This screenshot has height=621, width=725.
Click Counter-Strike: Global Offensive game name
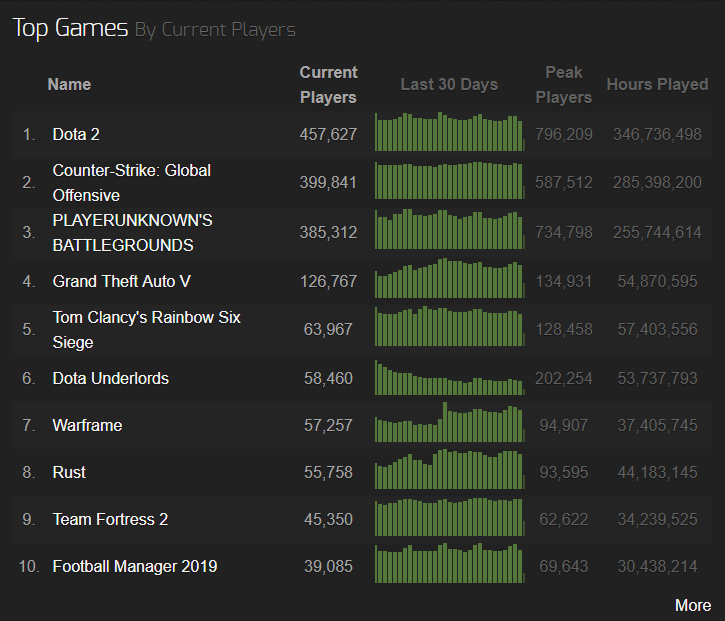pos(131,182)
